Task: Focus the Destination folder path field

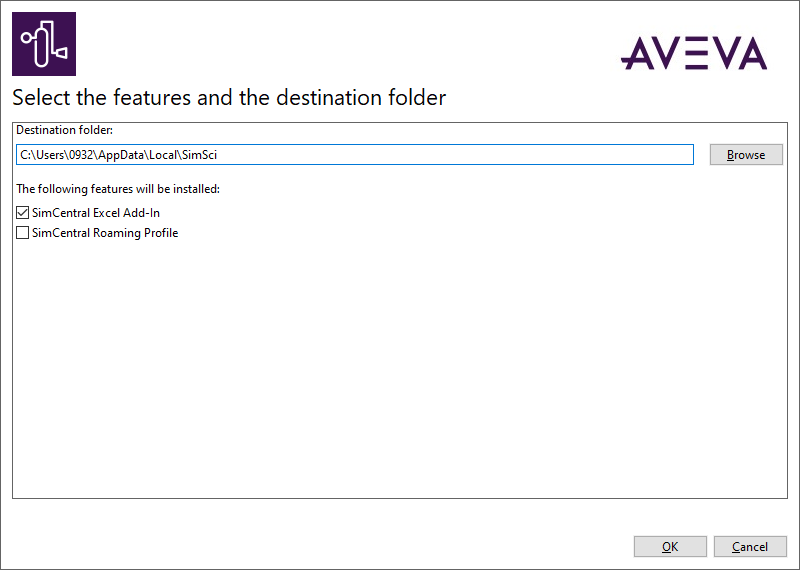Action: [355, 155]
